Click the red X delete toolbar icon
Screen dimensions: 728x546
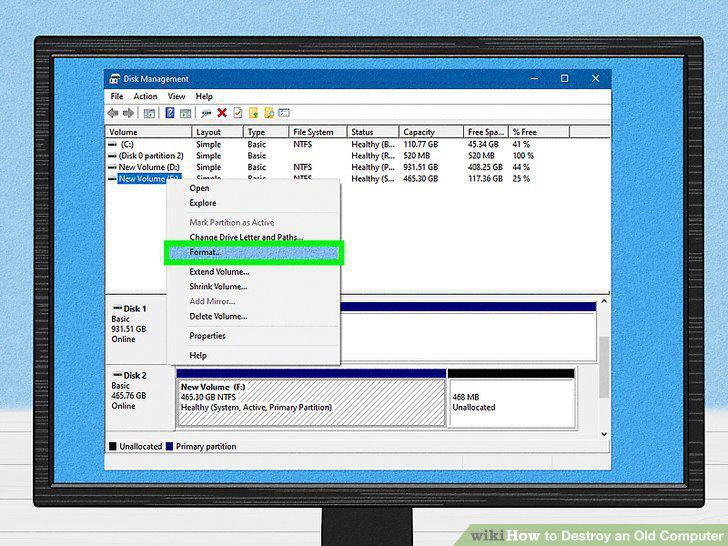(222, 113)
